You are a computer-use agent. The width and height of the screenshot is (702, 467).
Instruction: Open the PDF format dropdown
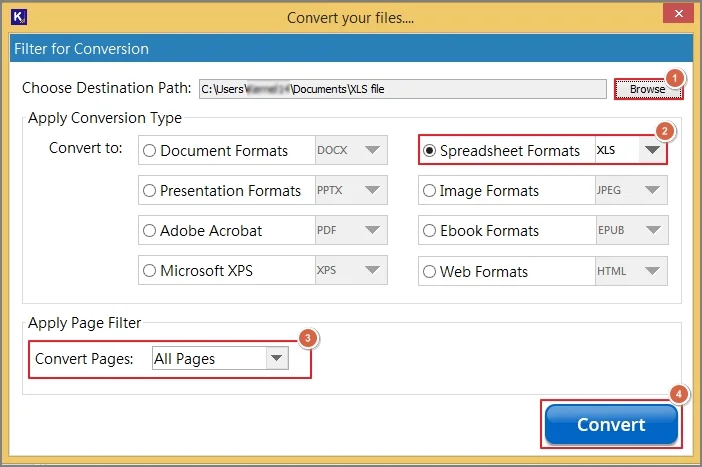coord(373,231)
